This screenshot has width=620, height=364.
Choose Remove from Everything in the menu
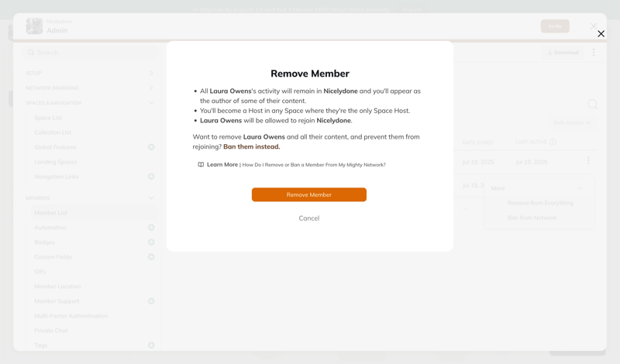pyautogui.click(x=539, y=203)
